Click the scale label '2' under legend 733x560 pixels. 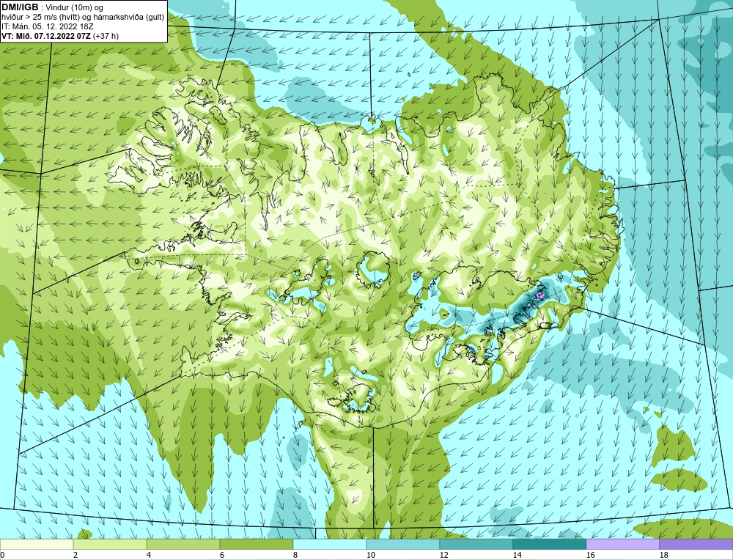click(x=75, y=555)
